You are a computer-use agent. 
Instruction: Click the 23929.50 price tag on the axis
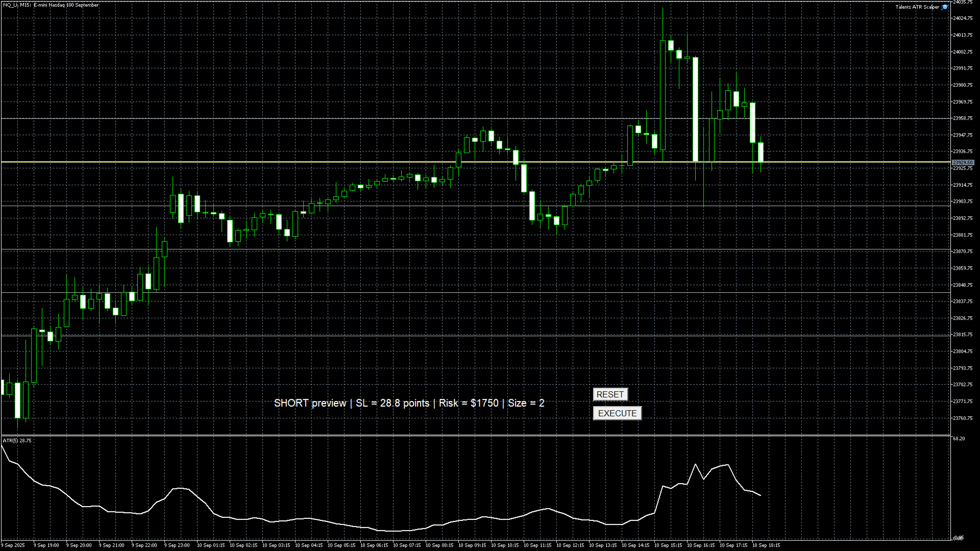(x=963, y=162)
